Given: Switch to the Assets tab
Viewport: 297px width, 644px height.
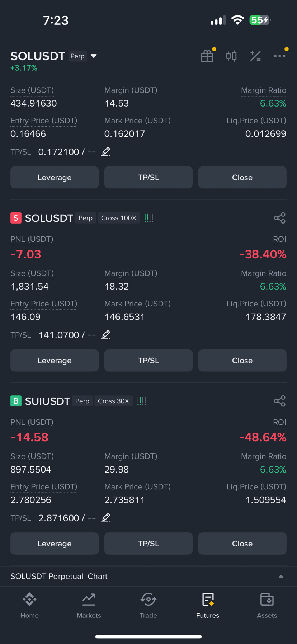Looking at the screenshot, I should pyautogui.click(x=267, y=606).
